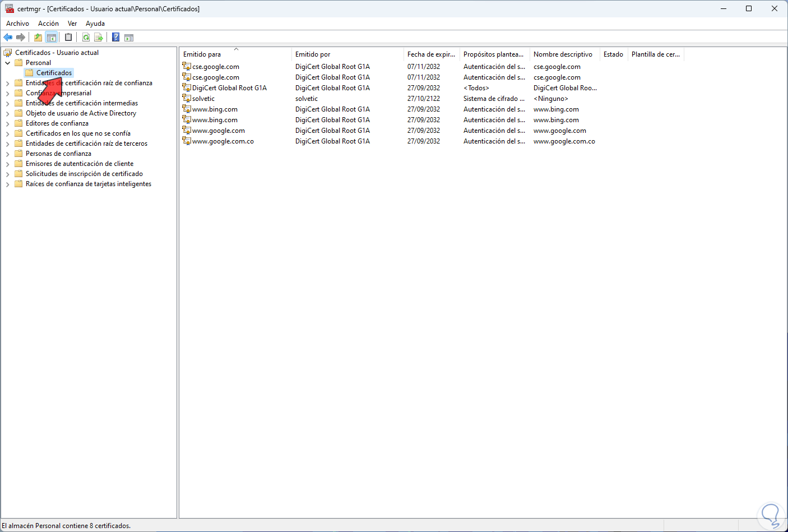Image resolution: width=788 pixels, height=532 pixels.
Task: Click the Certificados en los que no se confía folder icon
Action: tap(18, 133)
